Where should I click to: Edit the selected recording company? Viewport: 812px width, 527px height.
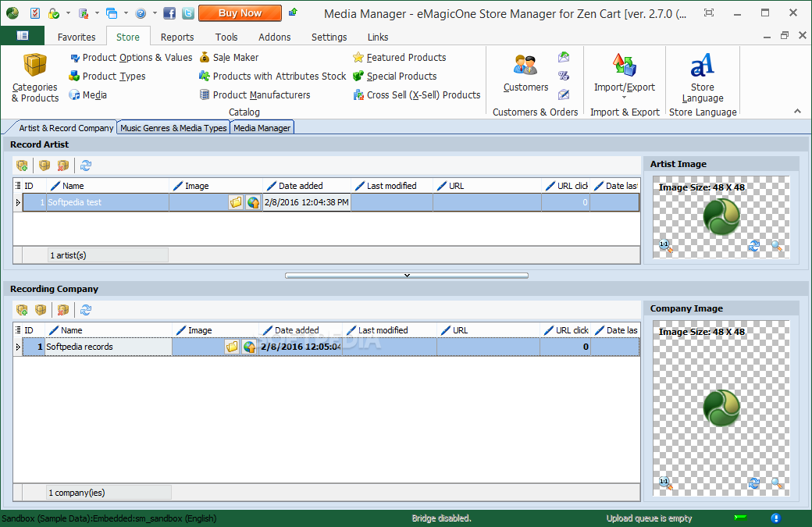pyautogui.click(x=41, y=310)
